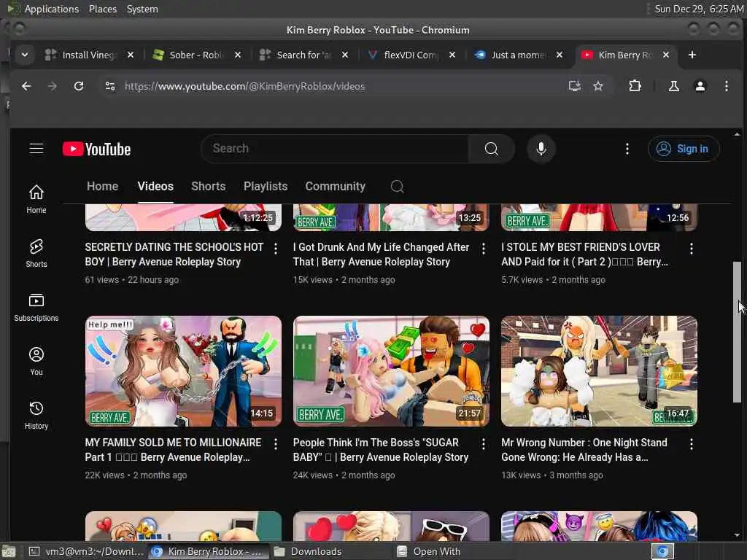
Task: Select the Videos channel tab
Action: 155,186
